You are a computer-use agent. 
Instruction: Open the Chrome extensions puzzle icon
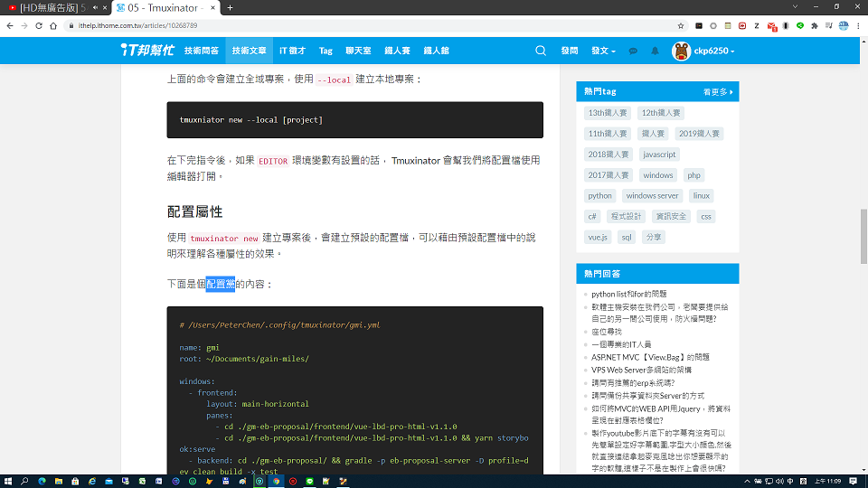[x=815, y=25]
